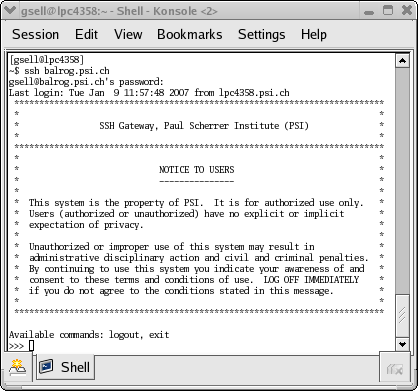Click the new session icon
This screenshot has height=391, width=418.
17,367
